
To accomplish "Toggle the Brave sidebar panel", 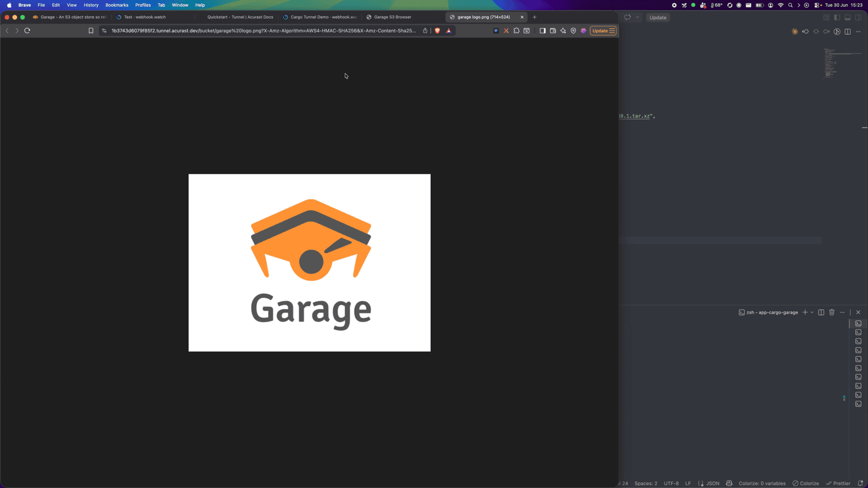I will [542, 30].
